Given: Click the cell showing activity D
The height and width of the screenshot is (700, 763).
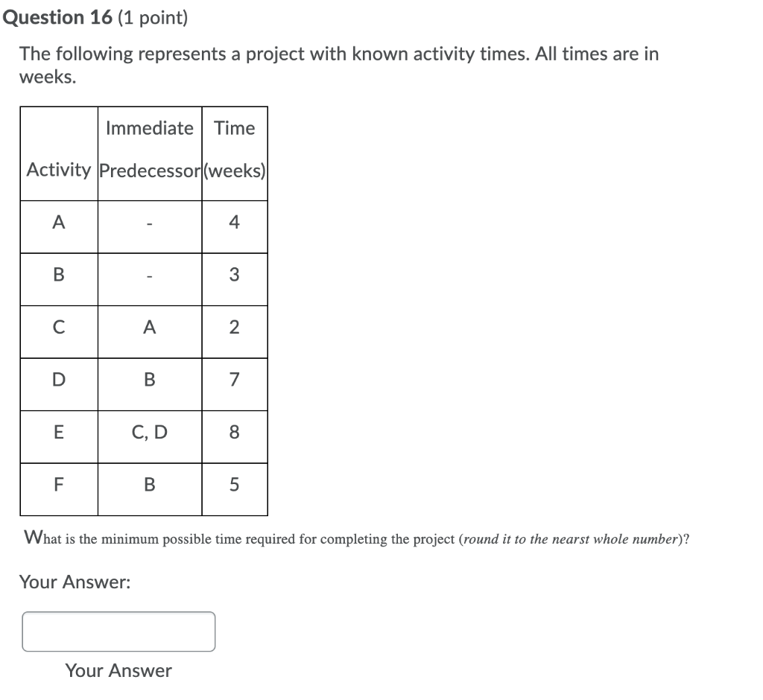Looking at the screenshot, I should click(x=59, y=384).
